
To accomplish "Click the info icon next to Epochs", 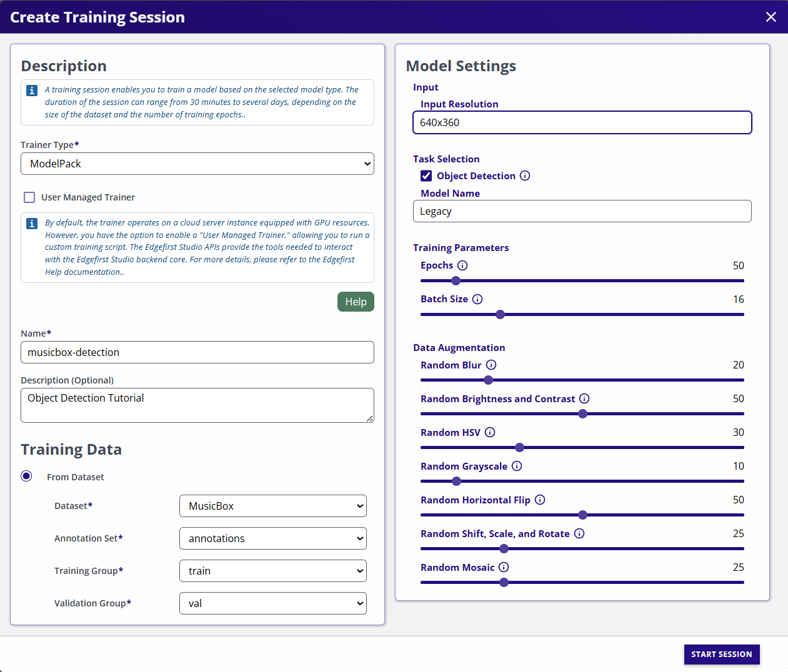I will click(462, 265).
